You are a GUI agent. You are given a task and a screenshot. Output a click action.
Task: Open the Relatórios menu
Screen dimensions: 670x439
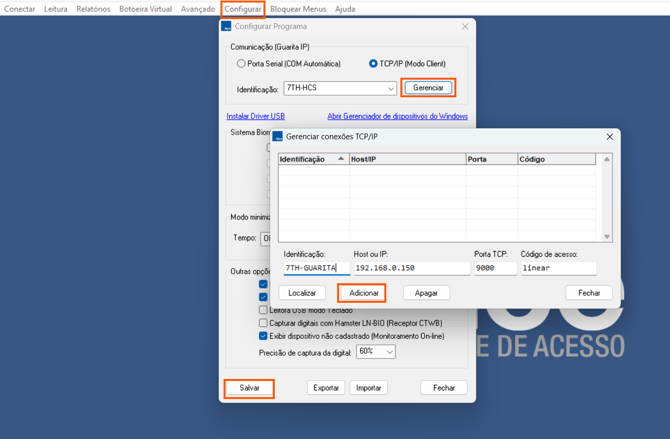(93, 9)
